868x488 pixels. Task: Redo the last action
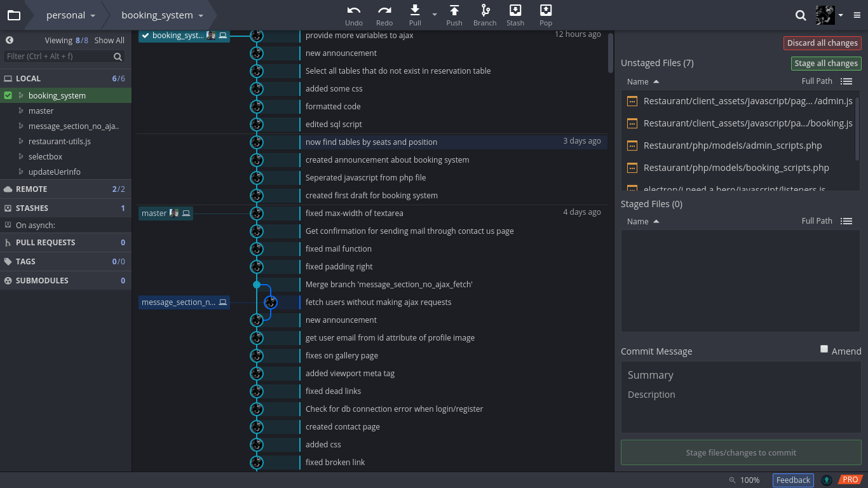click(x=384, y=14)
